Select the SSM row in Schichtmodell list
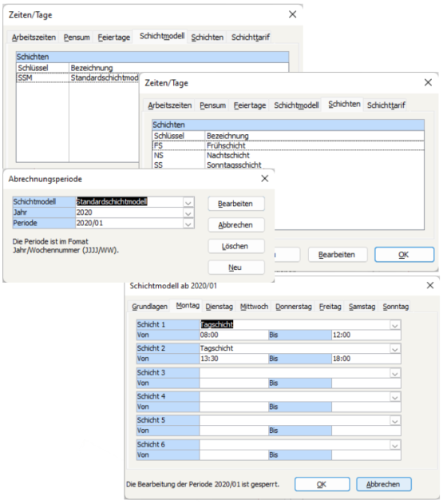443x504 pixels. 77,77
